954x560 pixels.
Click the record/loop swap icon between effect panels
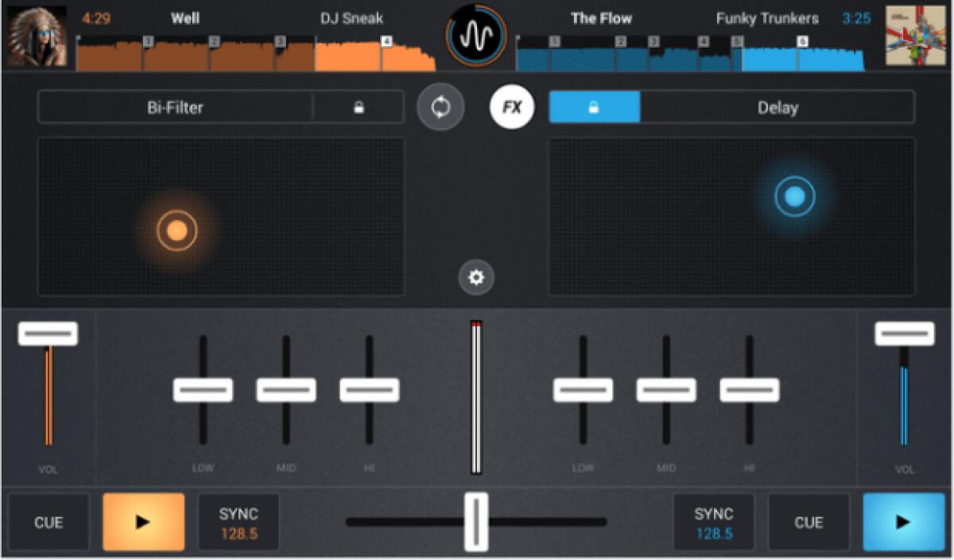pyautogui.click(x=441, y=107)
